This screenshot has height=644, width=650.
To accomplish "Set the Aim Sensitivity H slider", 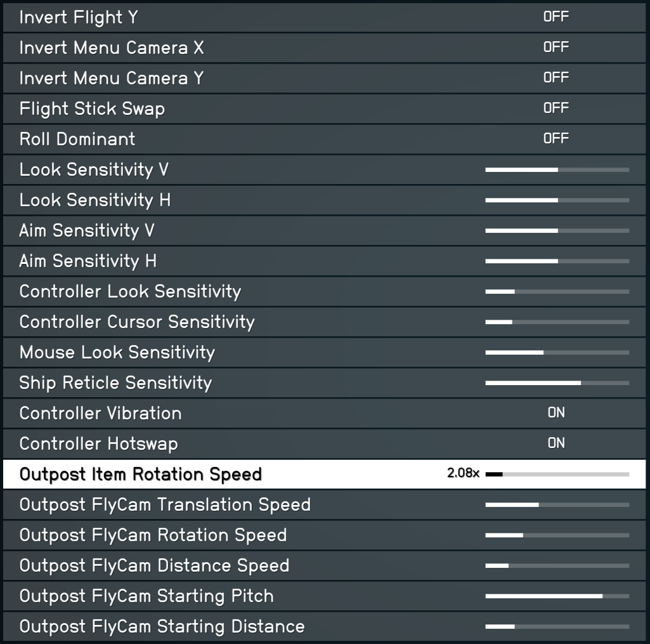I will (x=557, y=261).
